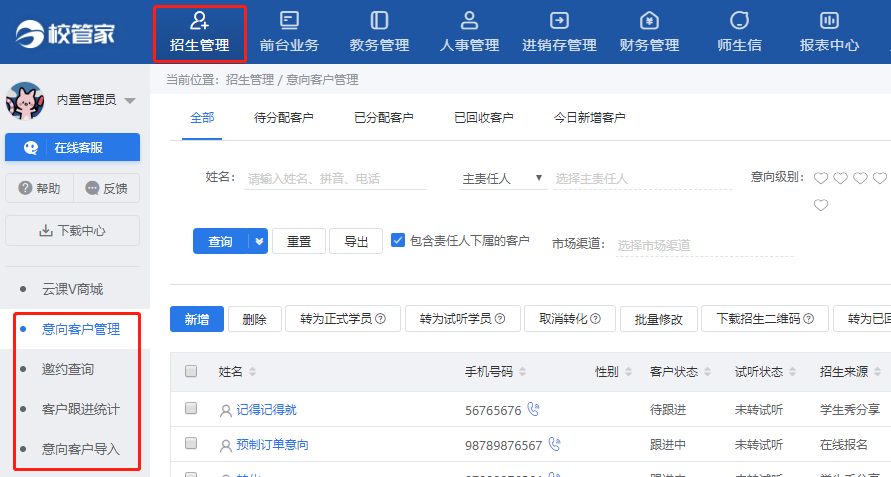891x477 pixels.
Task: Open customer link 记得记得就
Action: point(267,410)
